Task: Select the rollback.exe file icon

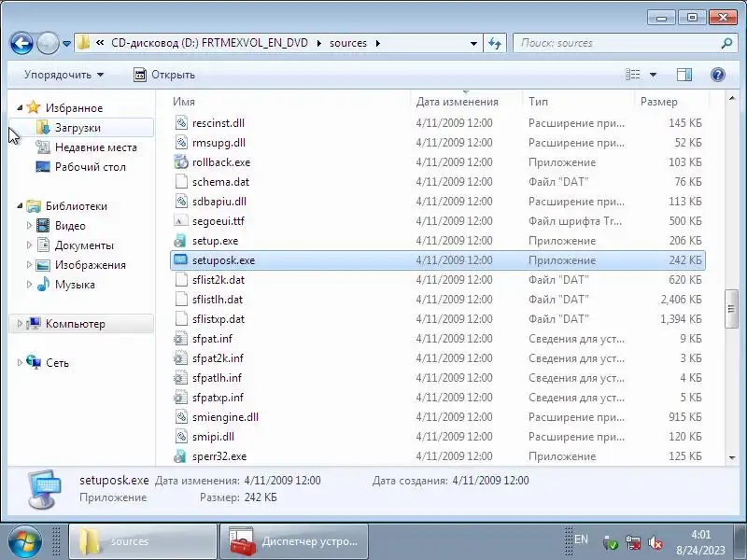Action: click(181, 161)
